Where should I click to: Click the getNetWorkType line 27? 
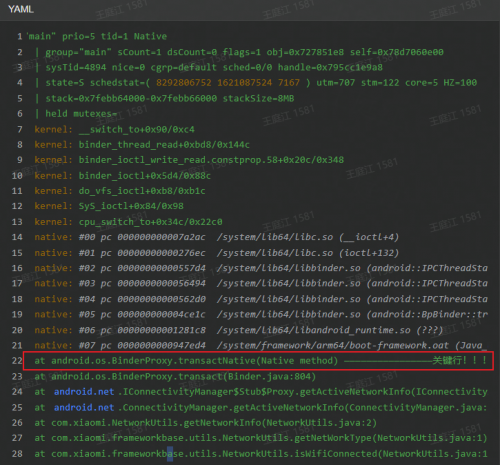[x=261, y=438]
